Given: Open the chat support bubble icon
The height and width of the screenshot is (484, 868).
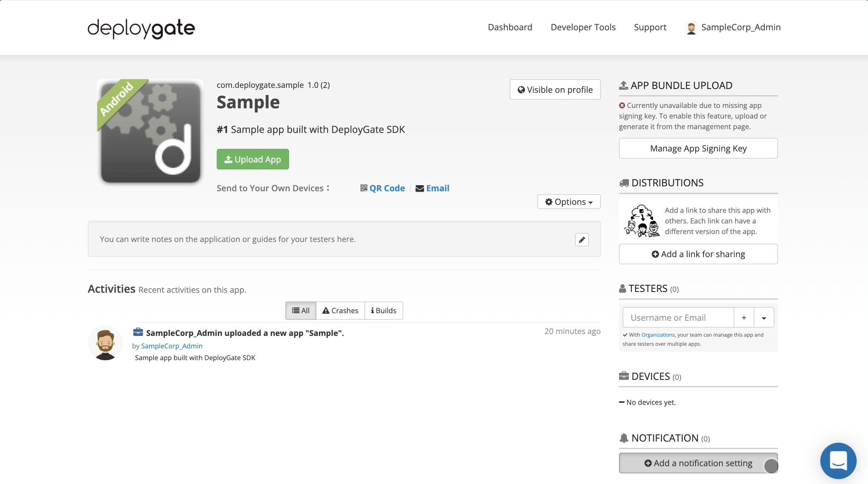Looking at the screenshot, I should pyautogui.click(x=838, y=461).
